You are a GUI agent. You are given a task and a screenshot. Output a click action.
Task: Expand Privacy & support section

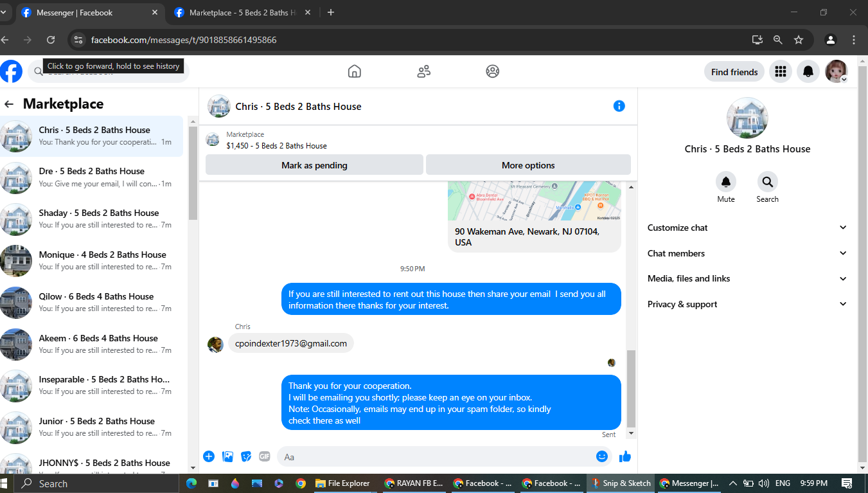747,304
